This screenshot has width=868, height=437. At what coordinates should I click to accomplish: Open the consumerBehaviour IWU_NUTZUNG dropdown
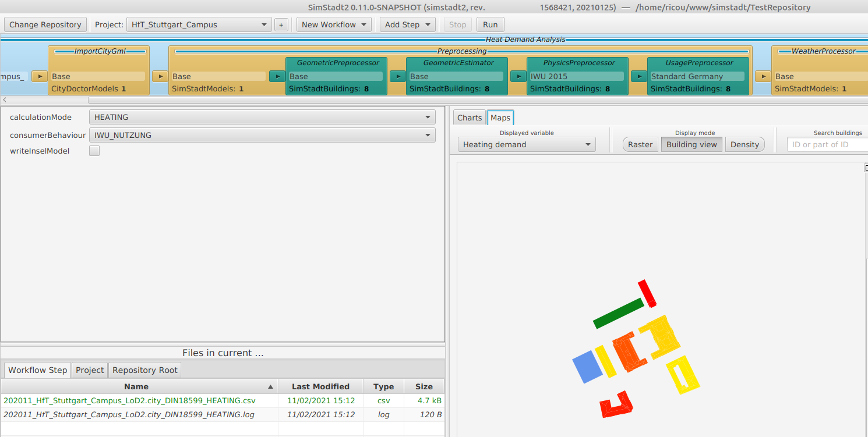pyautogui.click(x=262, y=135)
